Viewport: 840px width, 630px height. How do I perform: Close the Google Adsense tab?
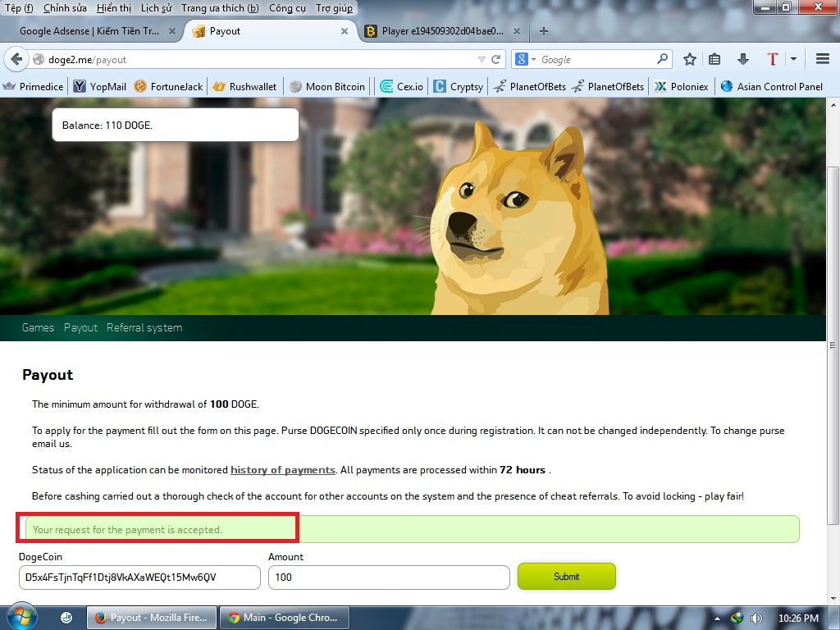(172, 31)
